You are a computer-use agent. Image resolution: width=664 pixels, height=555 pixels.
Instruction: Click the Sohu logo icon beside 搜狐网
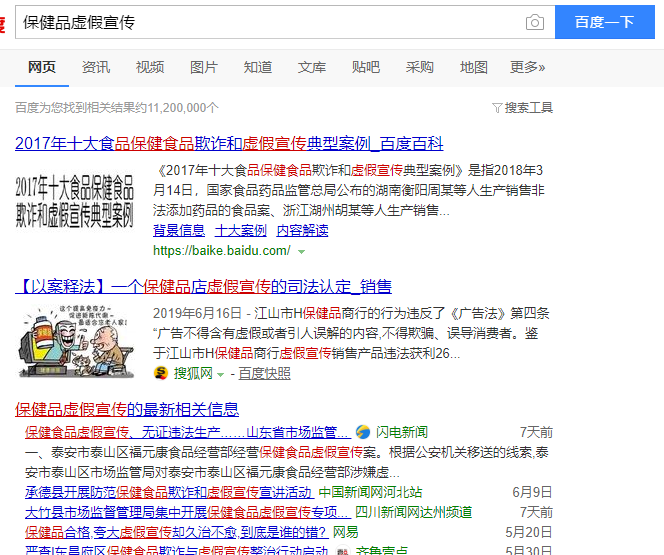click(x=160, y=373)
